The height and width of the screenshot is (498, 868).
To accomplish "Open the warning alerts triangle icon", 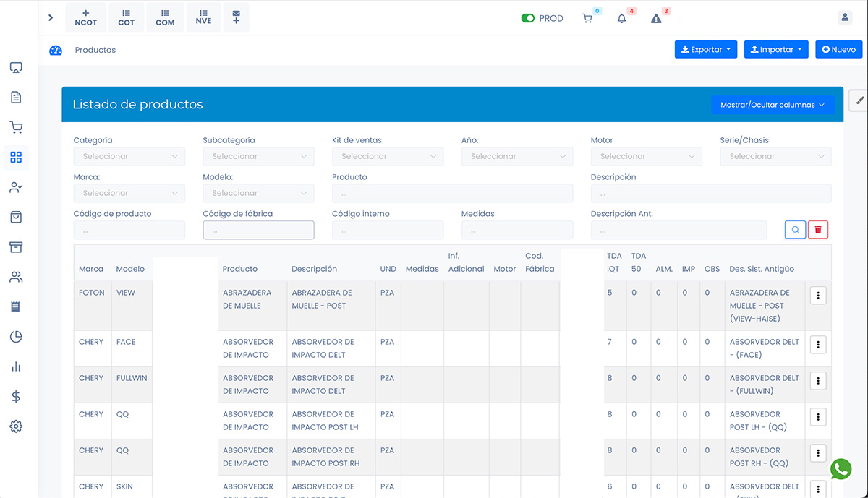I will pos(656,19).
